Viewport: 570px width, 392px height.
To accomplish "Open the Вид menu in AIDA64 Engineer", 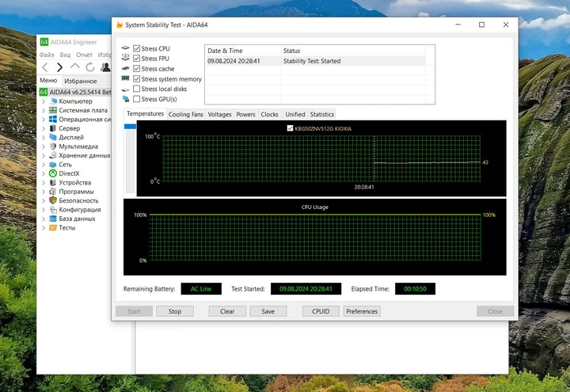I will (65, 55).
